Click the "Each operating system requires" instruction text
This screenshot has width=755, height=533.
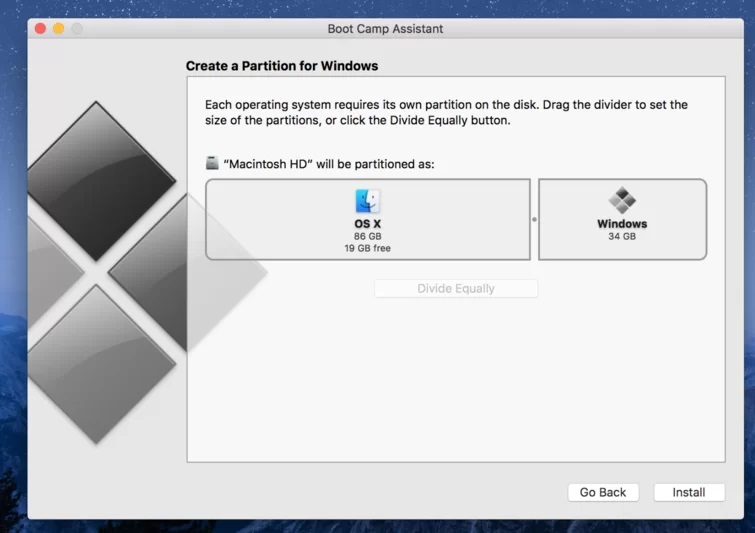pyautogui.click(x=446, y=112)
